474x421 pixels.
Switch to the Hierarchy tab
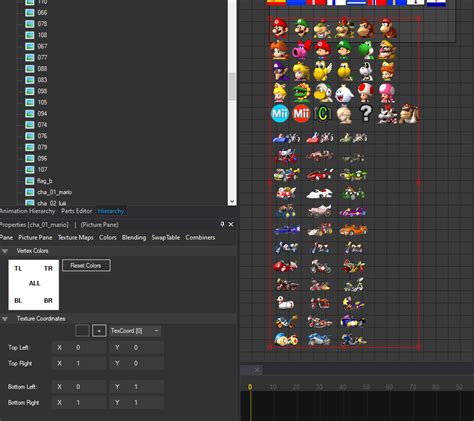[111, 211]
